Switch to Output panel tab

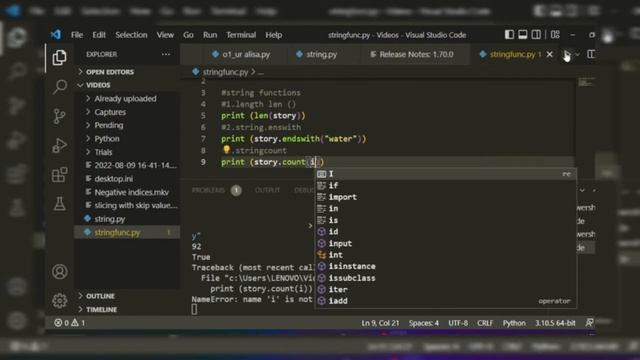267,190
